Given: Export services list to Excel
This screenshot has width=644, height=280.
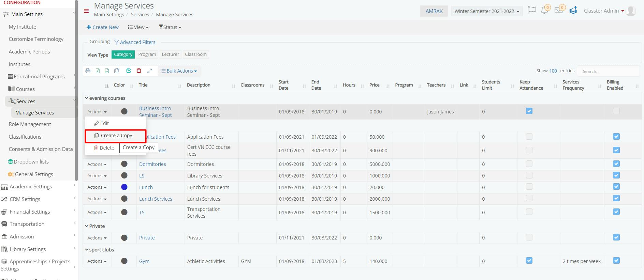Looking at the screenshot, I should click(98, 71).
